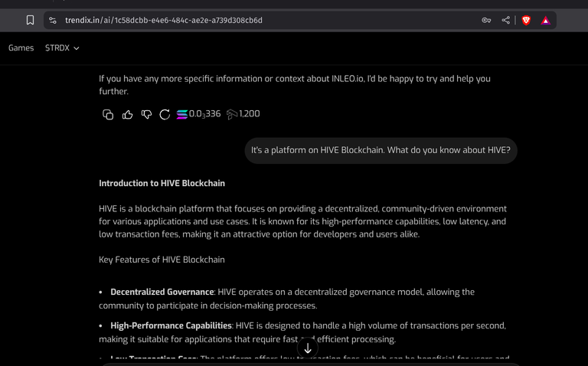The height and width of the screenshot is (366, 588).
Task: Open site settings icon in address bar
Action: [53, 20]
